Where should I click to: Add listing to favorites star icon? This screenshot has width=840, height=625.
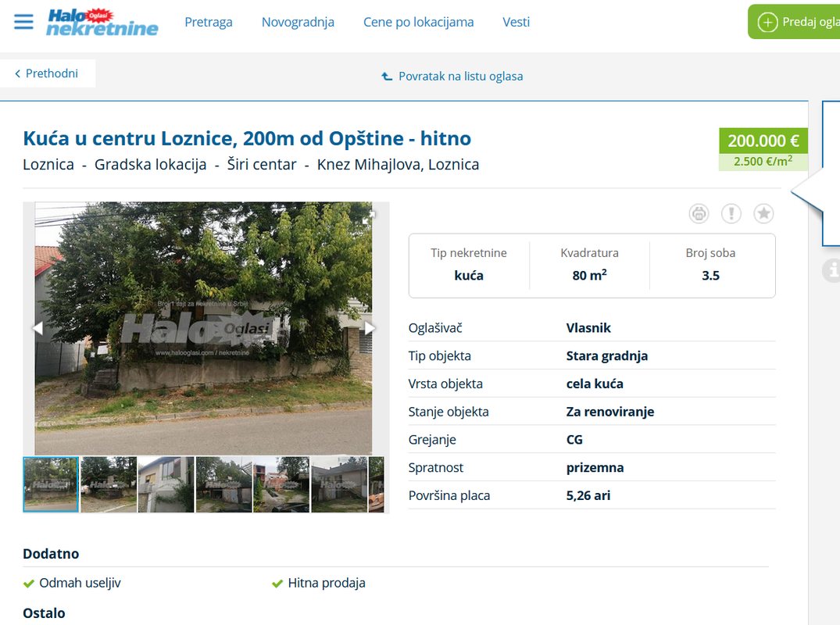pyautogui.click(x=763, y=214)
